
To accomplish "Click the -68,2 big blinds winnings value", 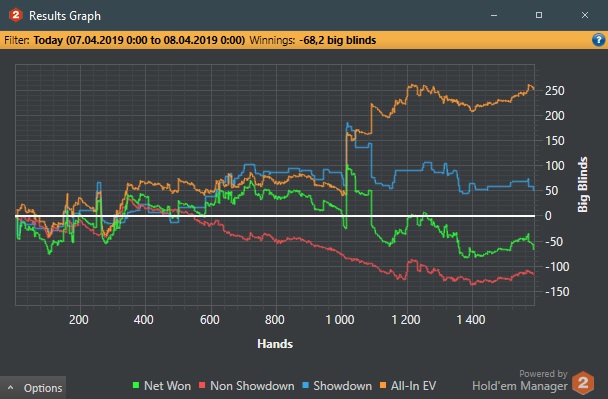I will 337,40.
